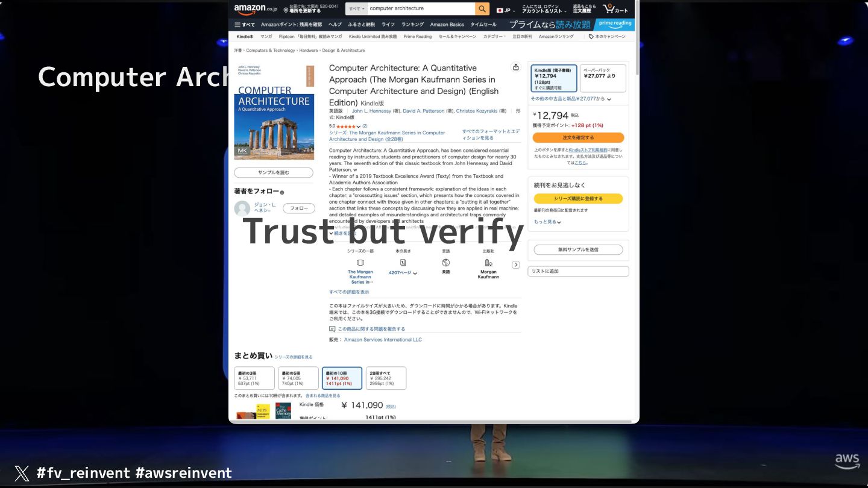Click the prime reading banner logo
The image size is (868, 488).
(615, 24)
